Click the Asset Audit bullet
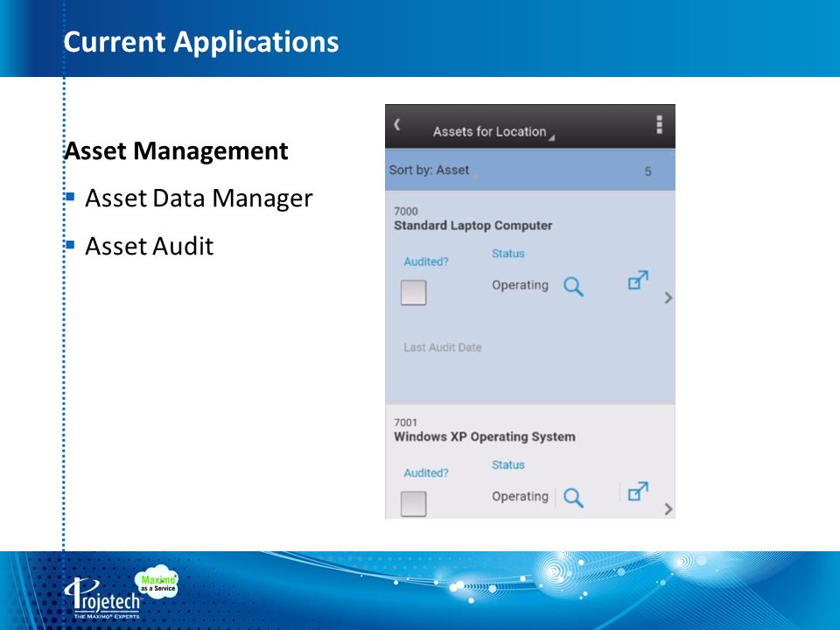The image size is (840, 630). (149, 247)
